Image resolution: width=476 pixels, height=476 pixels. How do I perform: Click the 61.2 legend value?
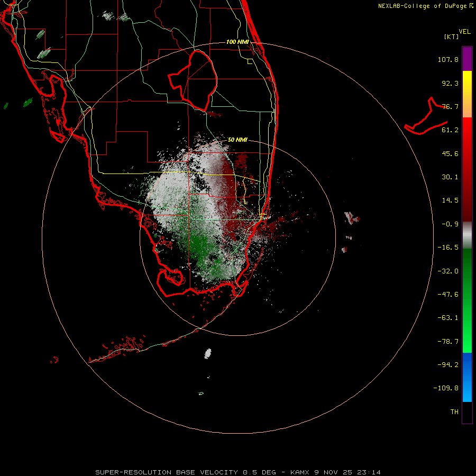pos(450,130)
